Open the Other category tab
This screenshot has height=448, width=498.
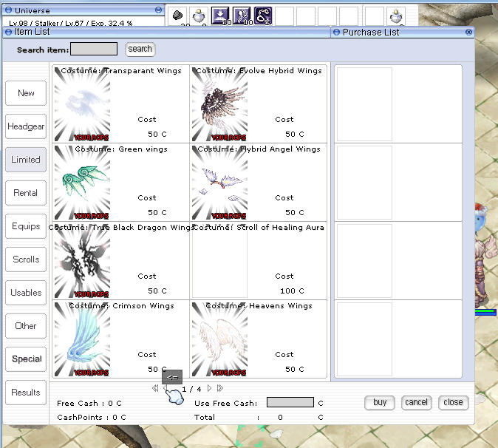26,326
